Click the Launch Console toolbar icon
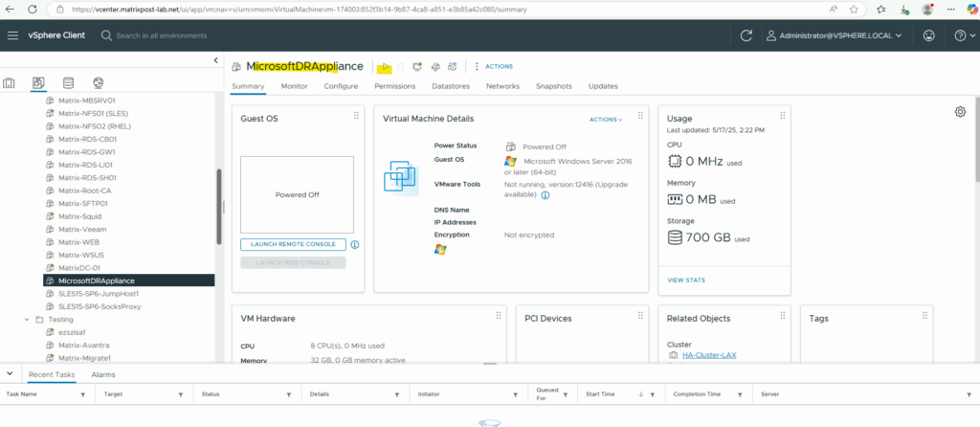 [x=418, y=67]
